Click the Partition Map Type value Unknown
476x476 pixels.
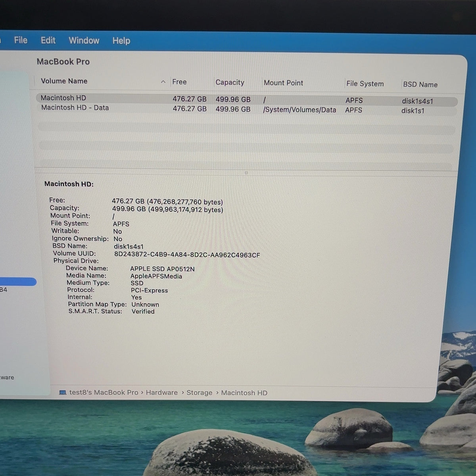pos(145,305)
